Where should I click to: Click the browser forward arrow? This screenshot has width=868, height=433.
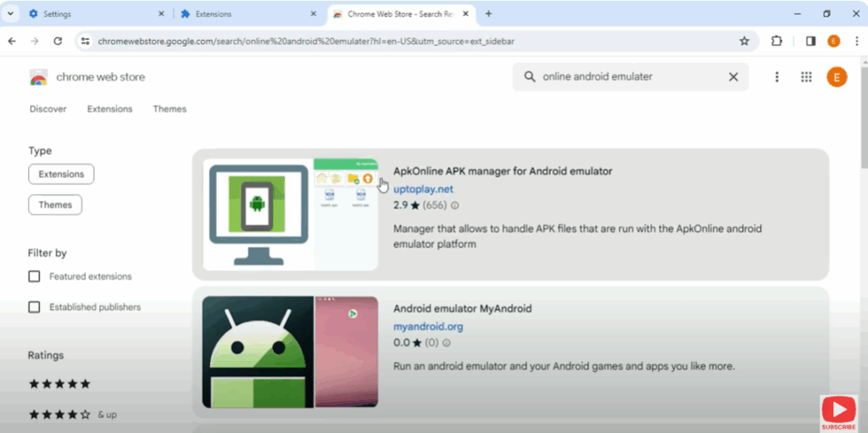click(35, 41)
